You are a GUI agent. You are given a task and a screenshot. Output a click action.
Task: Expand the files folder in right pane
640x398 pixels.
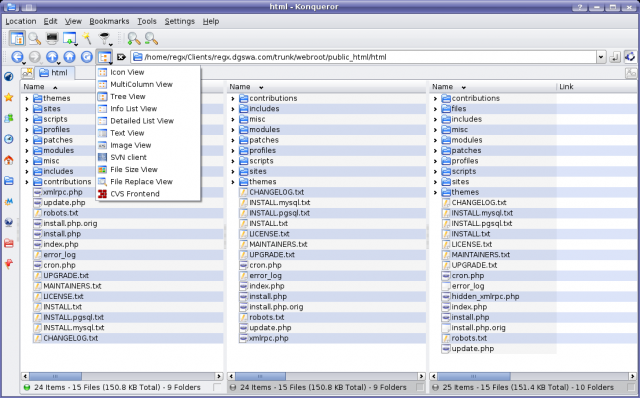(435, 109)
